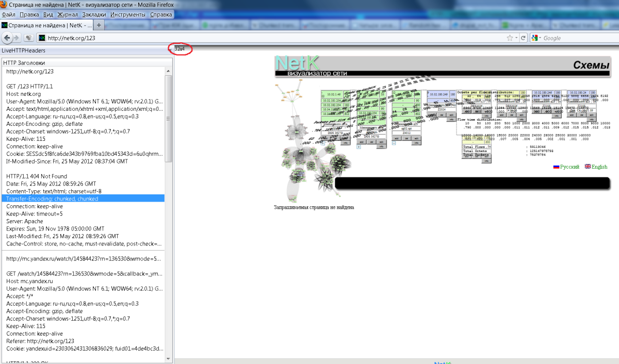619x364 pixels.
Task: Click the toolbar icon beside the Forward arrow
Action: point(29,38)
